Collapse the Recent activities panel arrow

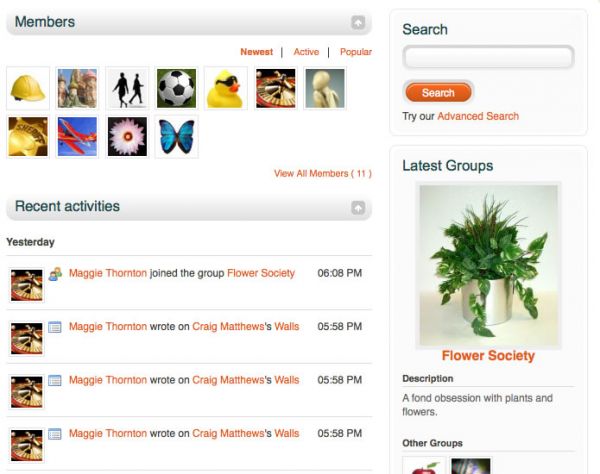click(358, 208)
